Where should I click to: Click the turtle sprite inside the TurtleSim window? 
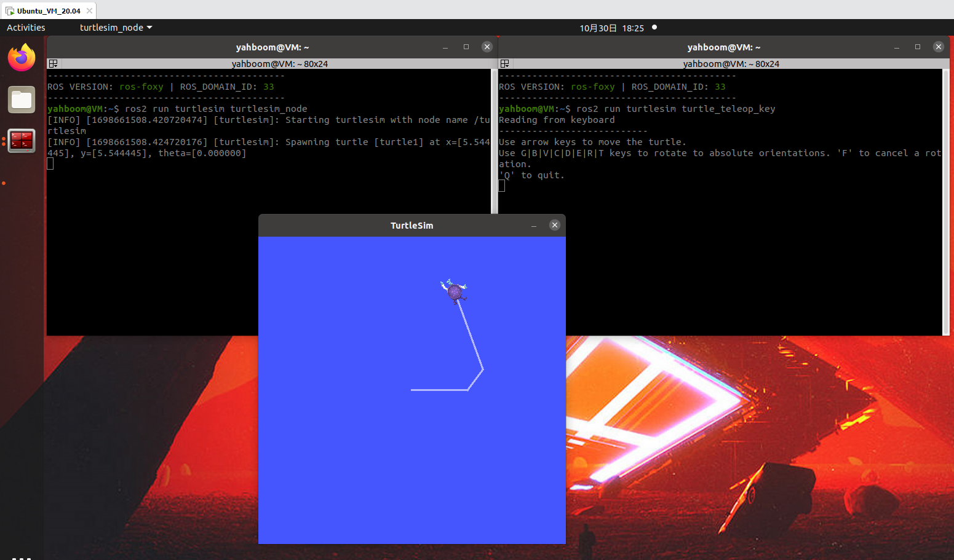(453, 291)
